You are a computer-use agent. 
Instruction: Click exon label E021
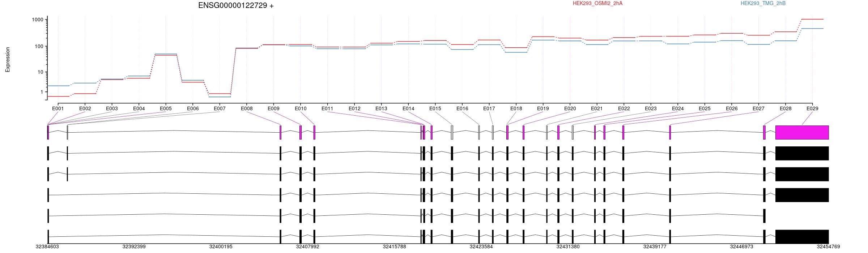pos(597,108)
